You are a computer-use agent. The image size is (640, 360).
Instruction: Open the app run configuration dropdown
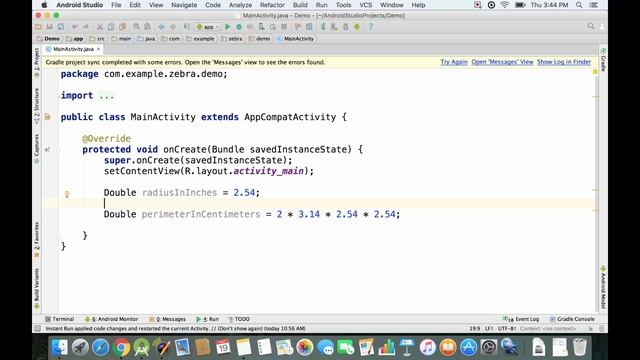pyautogui.click(x=208, y=27)
